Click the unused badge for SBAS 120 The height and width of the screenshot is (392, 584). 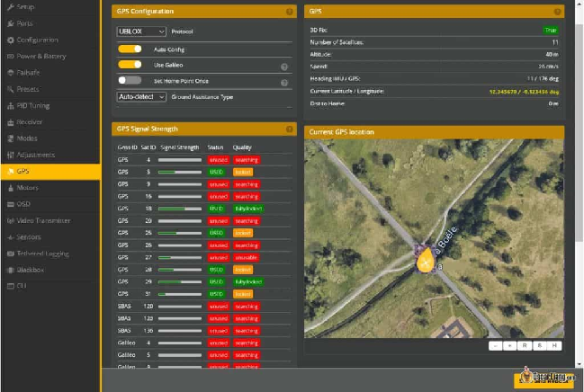219,307
